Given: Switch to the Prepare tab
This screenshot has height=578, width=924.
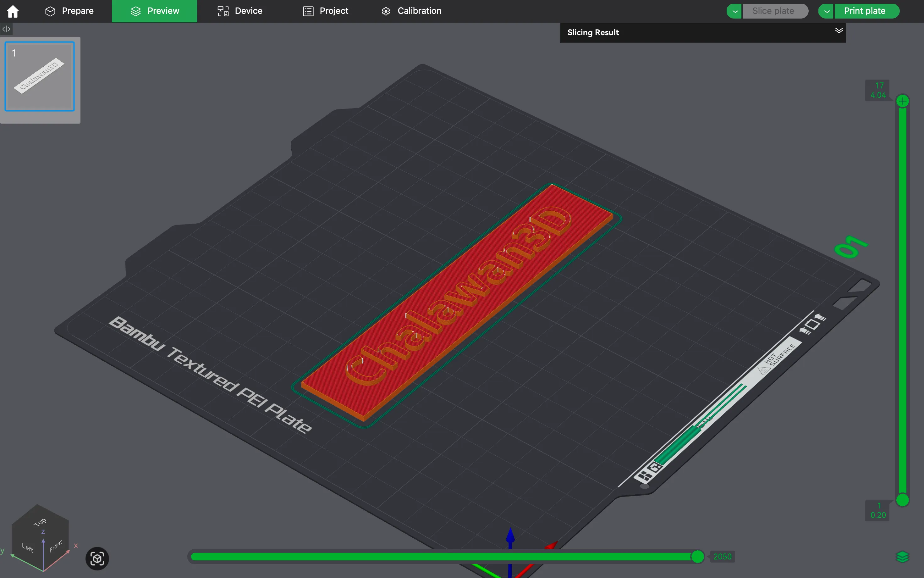Looking at the screenshot, I should click(69, 11).
